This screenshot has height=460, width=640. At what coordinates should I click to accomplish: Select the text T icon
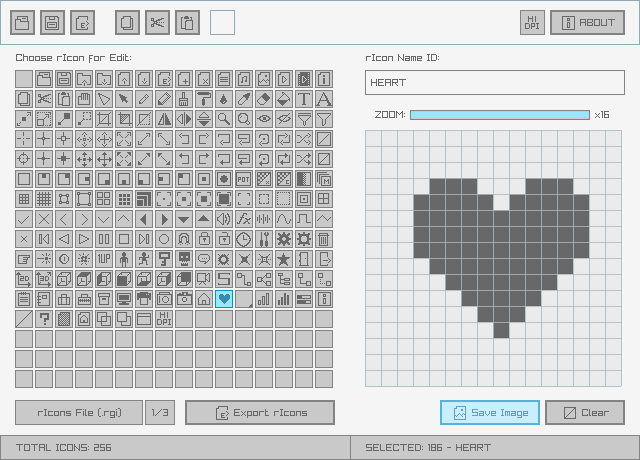[x=304, y=99]
